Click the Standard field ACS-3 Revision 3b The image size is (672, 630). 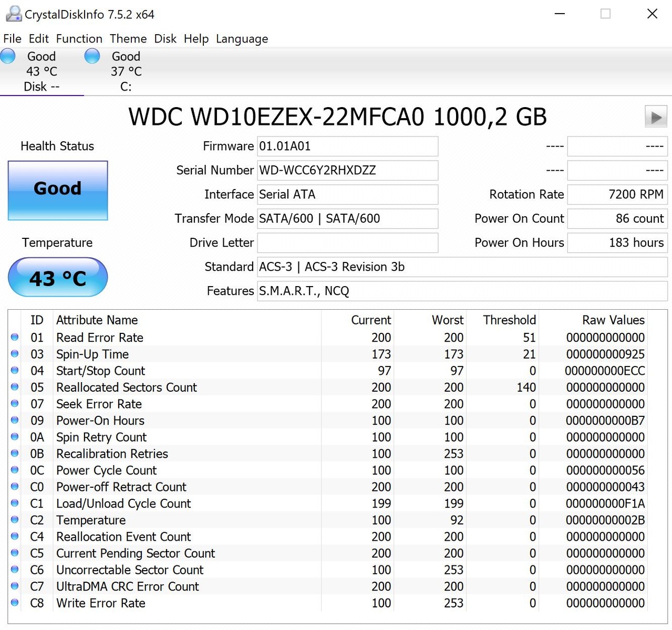point(462,267)
